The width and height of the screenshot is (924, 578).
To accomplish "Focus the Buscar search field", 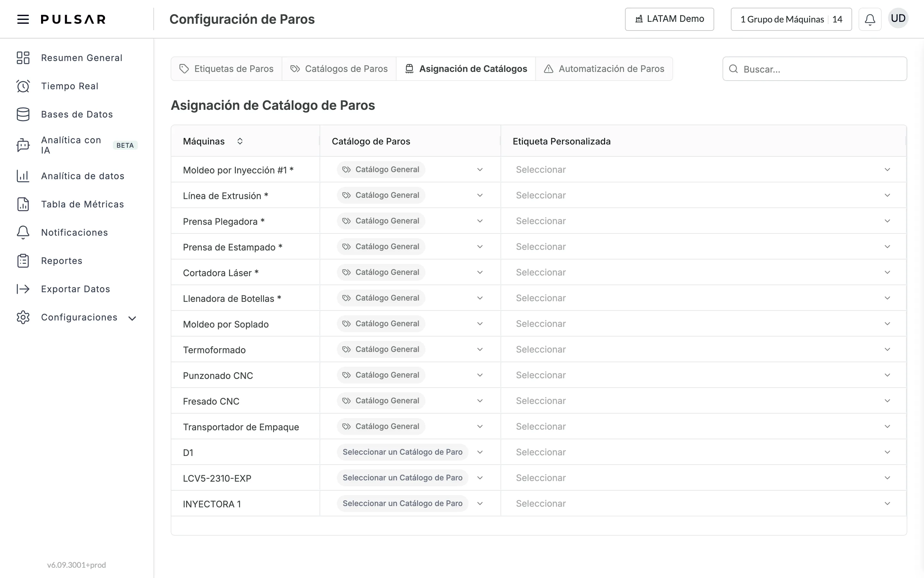I will (815, 69).
